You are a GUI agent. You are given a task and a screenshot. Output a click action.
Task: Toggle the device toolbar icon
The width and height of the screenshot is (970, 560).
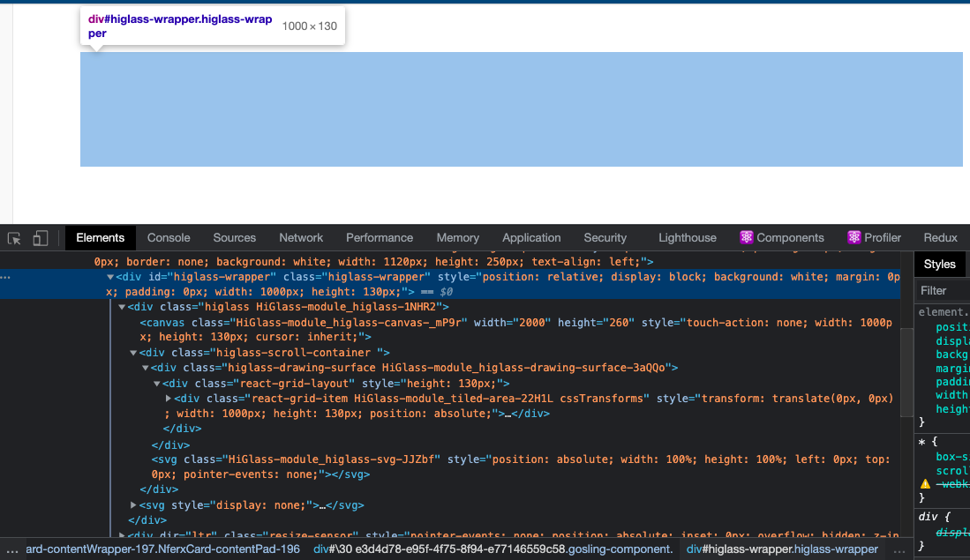coord(40,238)
